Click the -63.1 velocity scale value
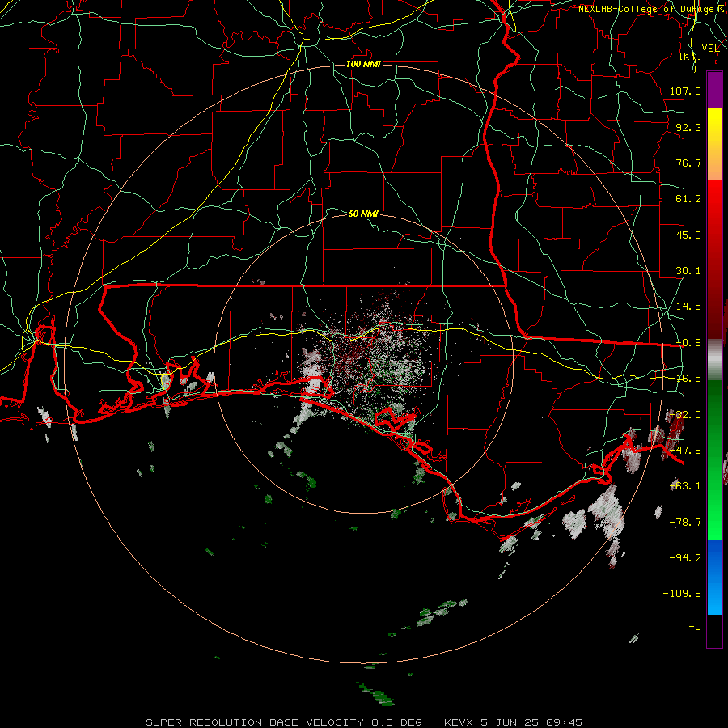This screenshot has height=728, width=728. [685, 486]
